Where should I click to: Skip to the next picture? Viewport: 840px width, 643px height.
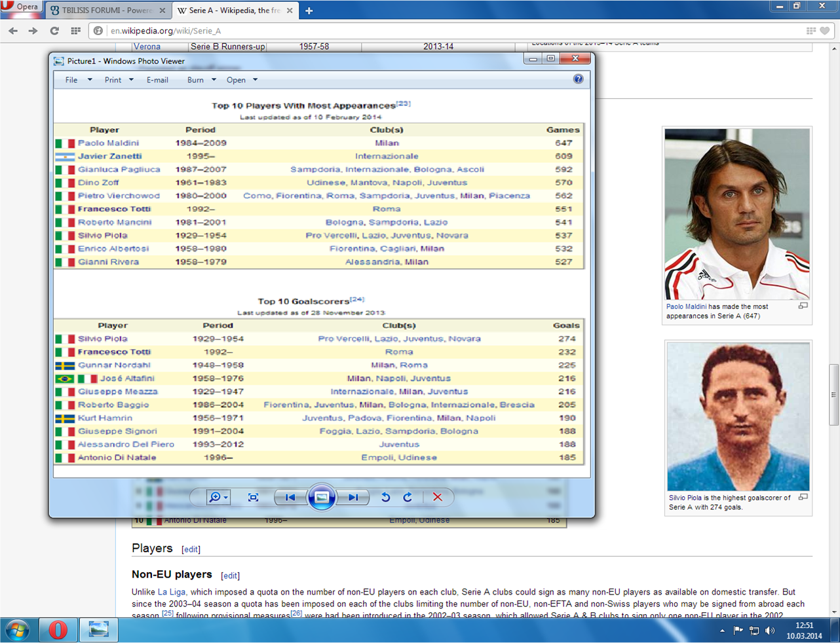353,498
